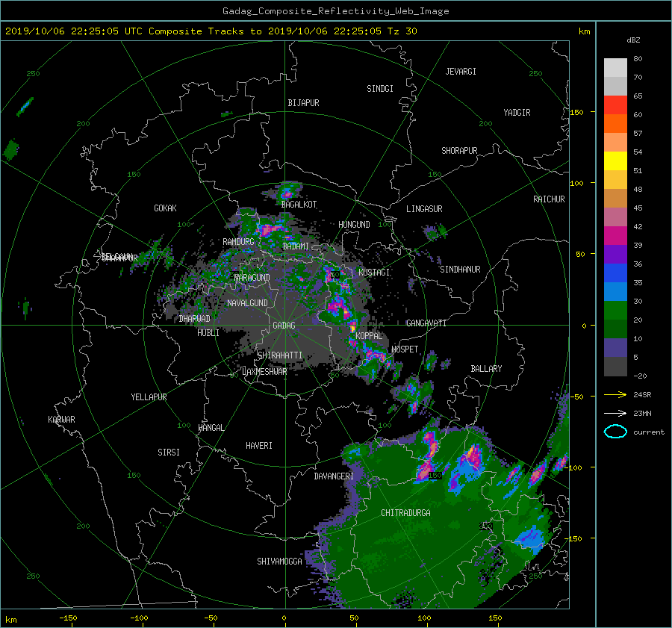
Task: Click the SHIRAHATTI city label
Action: pos(280,355)
